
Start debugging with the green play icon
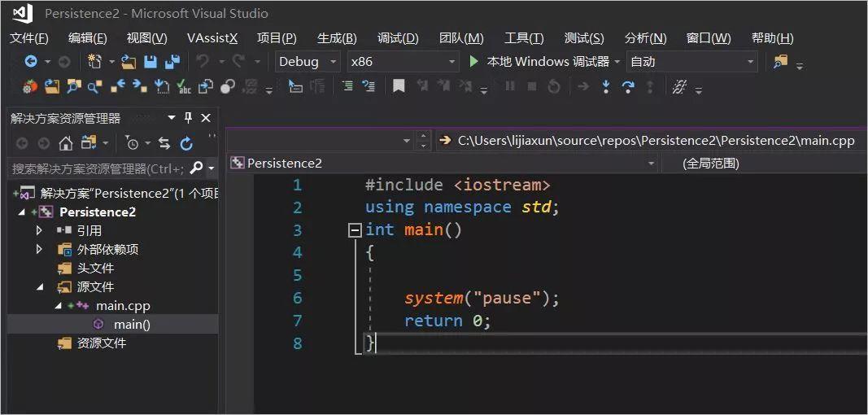click(473, 62)
